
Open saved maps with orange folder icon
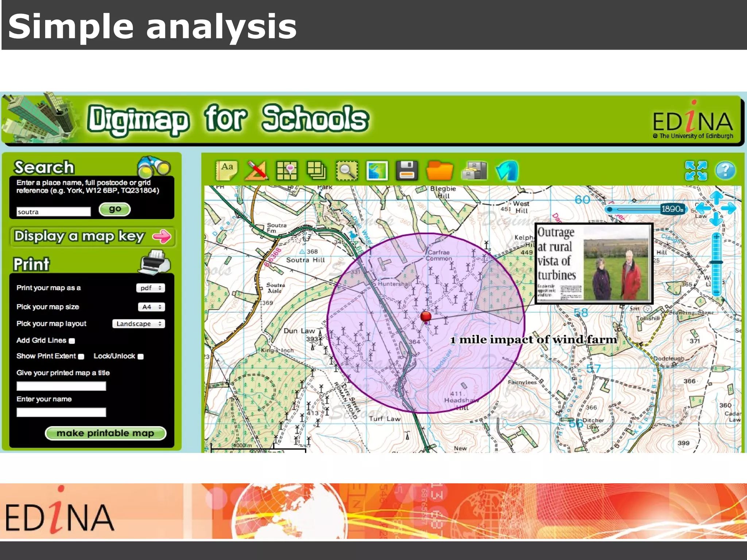pos(439,171)
